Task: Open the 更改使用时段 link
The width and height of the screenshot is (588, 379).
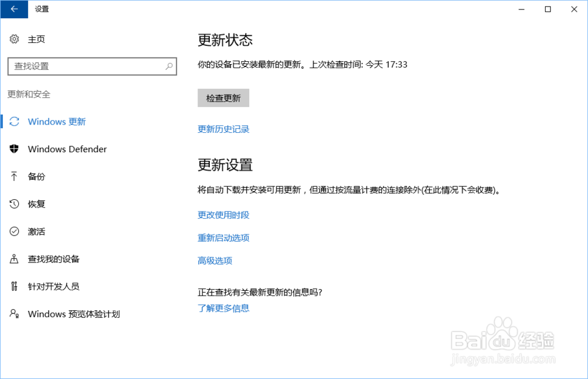Action: pyautogui.click(x=223, y=215)
